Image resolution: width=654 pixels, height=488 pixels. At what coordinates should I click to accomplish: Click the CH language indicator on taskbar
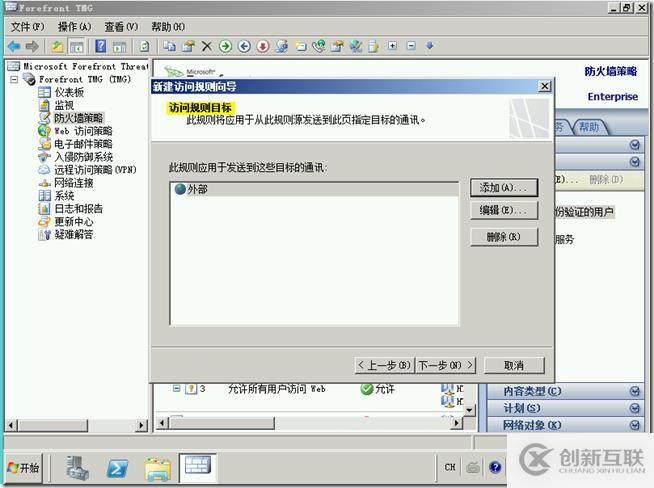point(450,467)
